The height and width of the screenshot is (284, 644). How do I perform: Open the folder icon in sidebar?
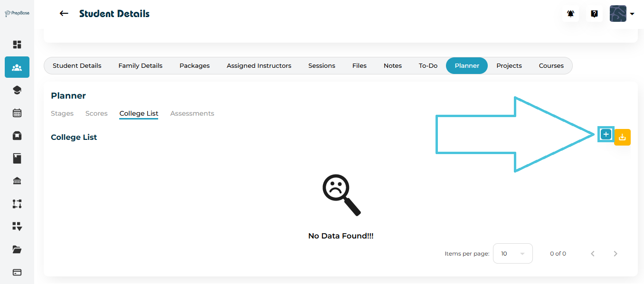pyautogui.click(x=17, y=249)
